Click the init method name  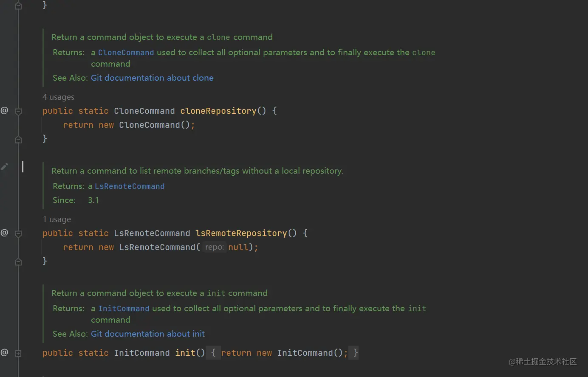(185, 353)
